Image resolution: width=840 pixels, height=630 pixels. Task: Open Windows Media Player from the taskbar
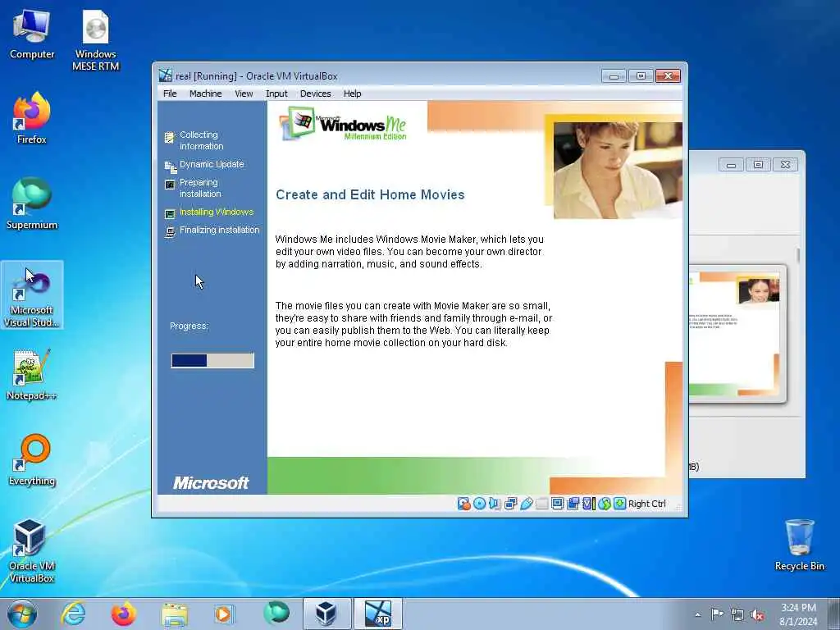[x=224, y=614]
